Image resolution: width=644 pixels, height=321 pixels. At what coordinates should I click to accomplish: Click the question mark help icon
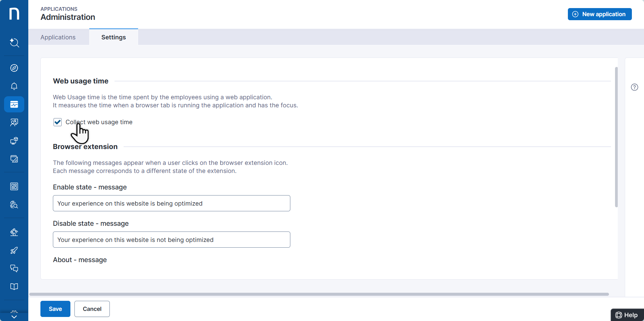[634, 87]
